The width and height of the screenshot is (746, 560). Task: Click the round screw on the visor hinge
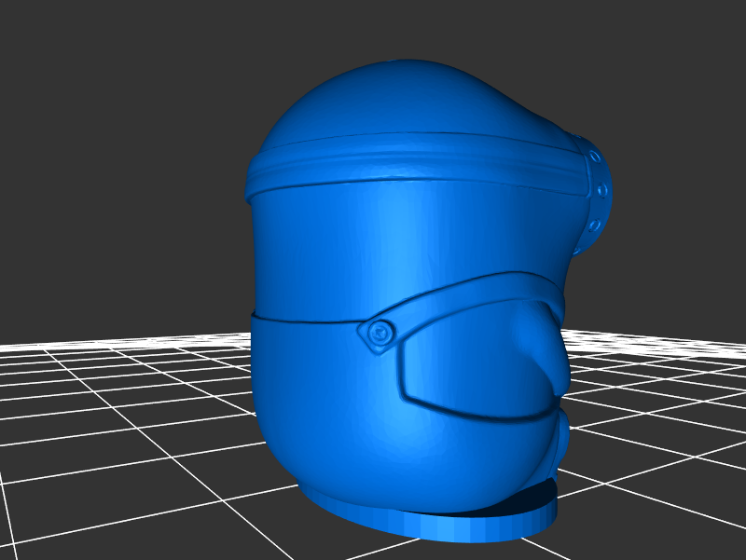point(380,333)
